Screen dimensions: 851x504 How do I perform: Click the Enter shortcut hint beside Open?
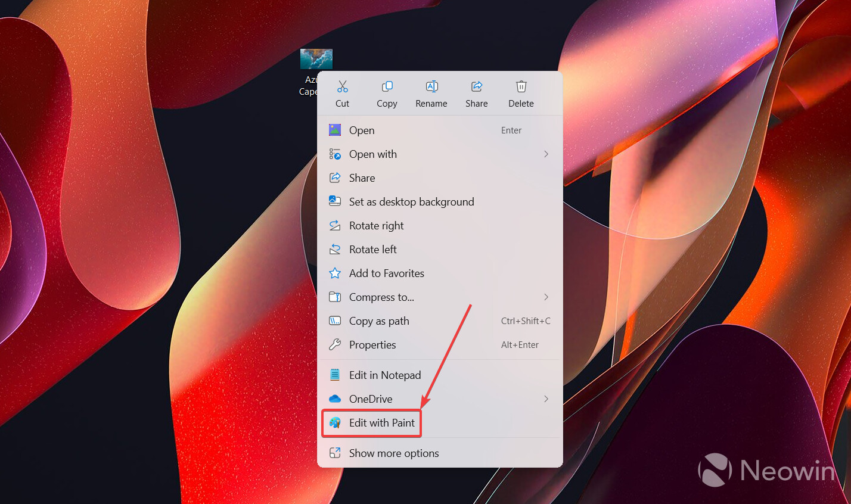point(511,130)
